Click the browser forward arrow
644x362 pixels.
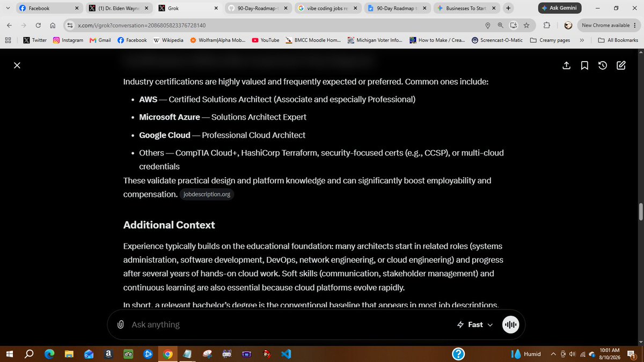point(24,25)
